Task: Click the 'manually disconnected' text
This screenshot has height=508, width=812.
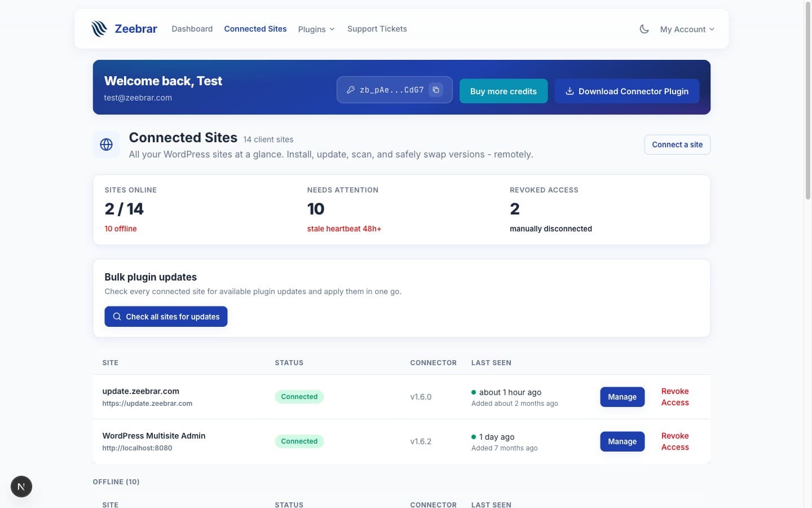Action: point(551,229)
